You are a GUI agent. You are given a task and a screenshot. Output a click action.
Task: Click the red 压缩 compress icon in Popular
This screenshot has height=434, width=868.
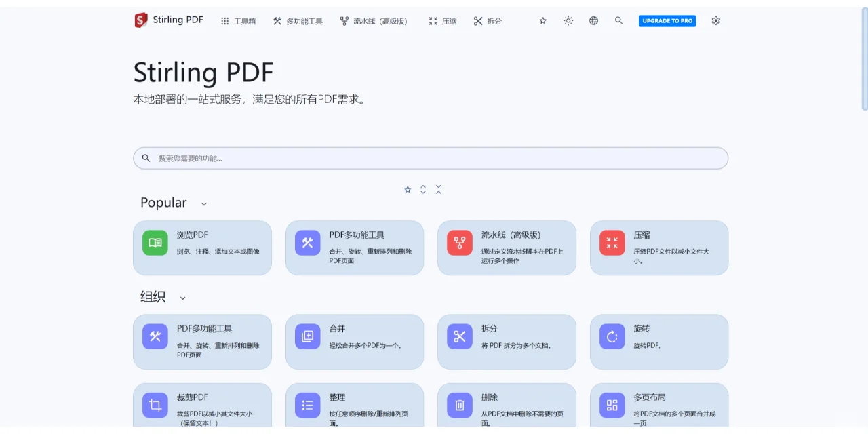[x=612, y=243]
